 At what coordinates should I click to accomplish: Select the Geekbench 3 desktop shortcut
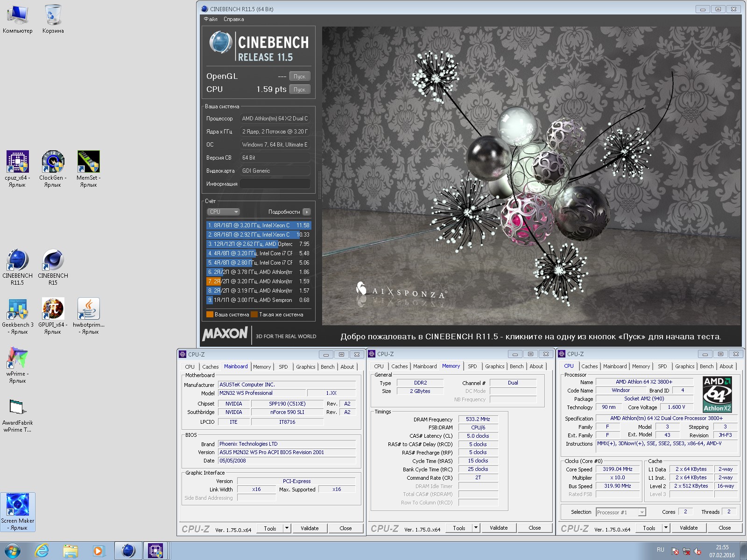(x=17, y=316)
